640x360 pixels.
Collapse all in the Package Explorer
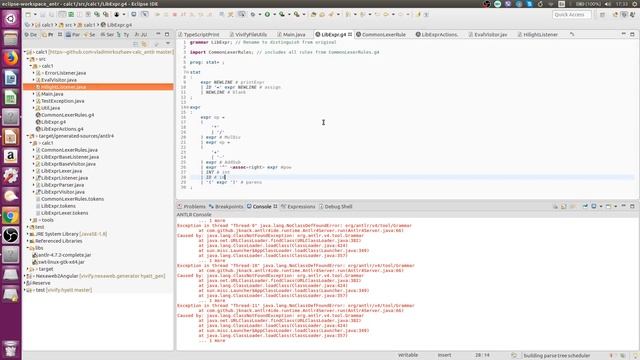[136, 43]
